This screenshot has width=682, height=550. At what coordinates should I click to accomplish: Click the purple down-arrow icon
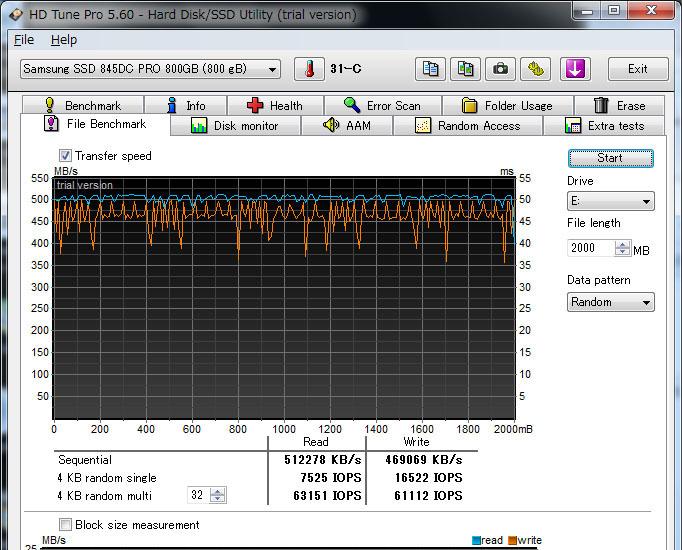pyautogui.click(x=575, y=69)
